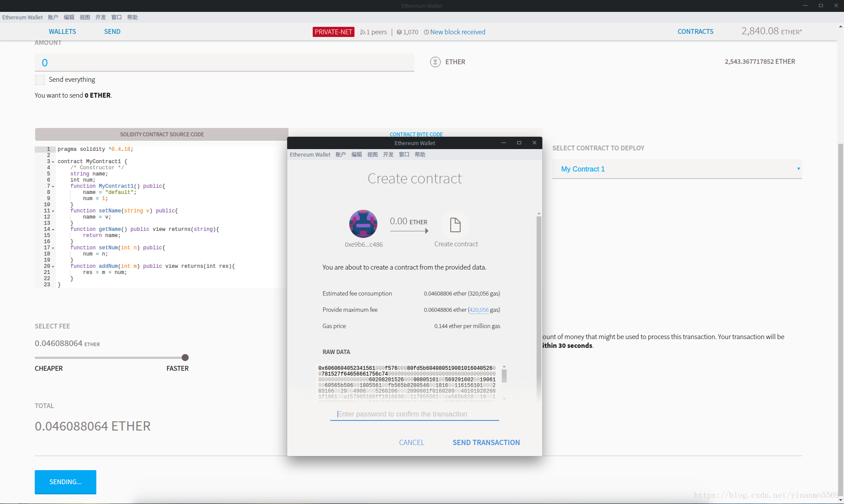Click the clock icon near New block received
844x504 pixels.
pos(426,32)
